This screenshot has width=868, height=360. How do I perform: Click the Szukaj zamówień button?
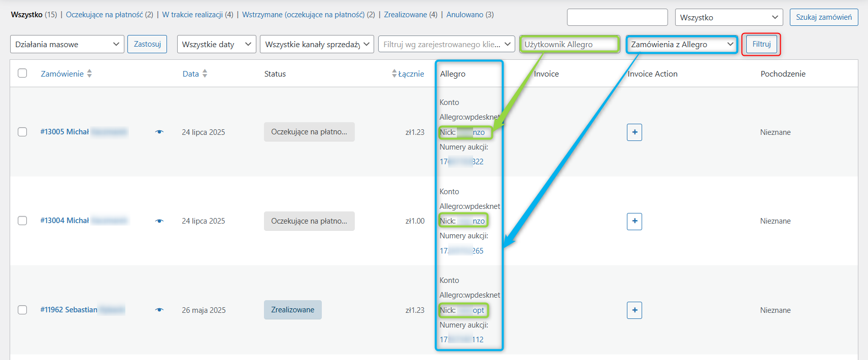pyautogui.click(x=823, y=17)
